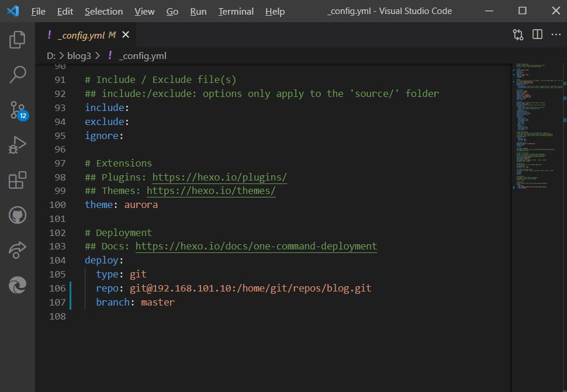Viewport: 567px width, 392px height.
Task: Split the editor to the right
Action: 537,34
